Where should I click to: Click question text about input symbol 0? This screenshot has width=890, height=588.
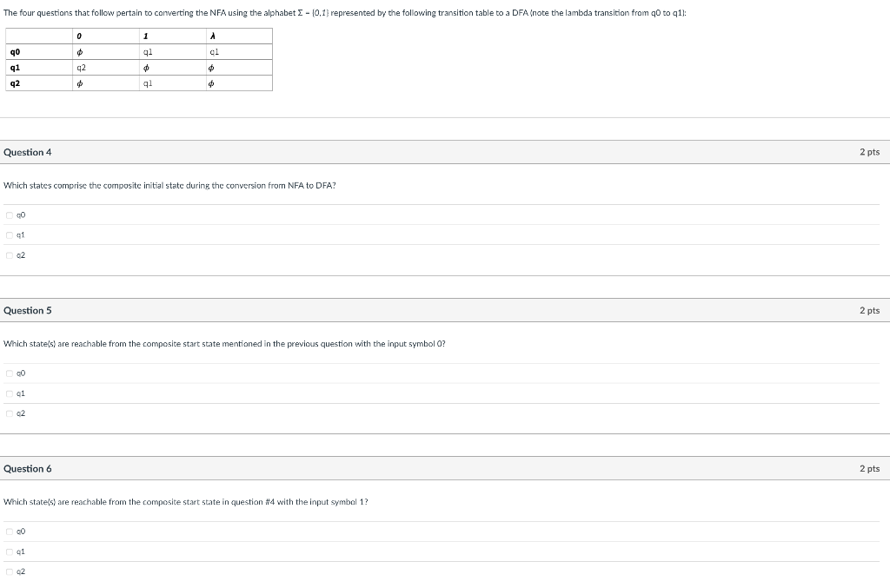[x=224, y=344]
